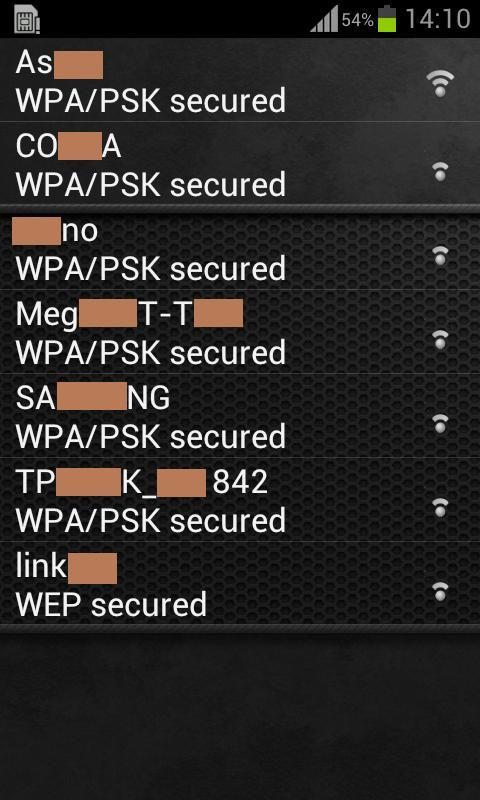This screenshot has width=480, height=800.
Task: Tap the Wi-Fi signal icon for SA...NG network
Action: click(440, 423)
